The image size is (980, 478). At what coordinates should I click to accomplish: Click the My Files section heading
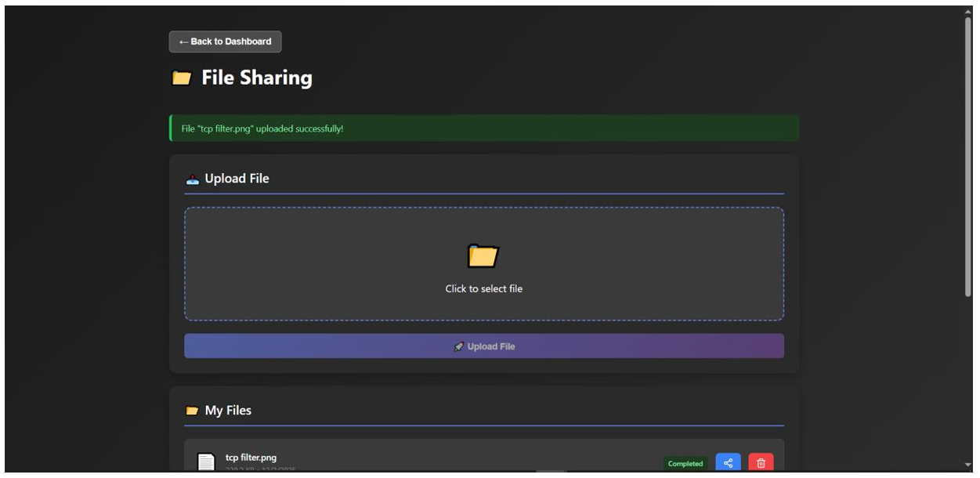pyautogui.click(x=228, y=411)
